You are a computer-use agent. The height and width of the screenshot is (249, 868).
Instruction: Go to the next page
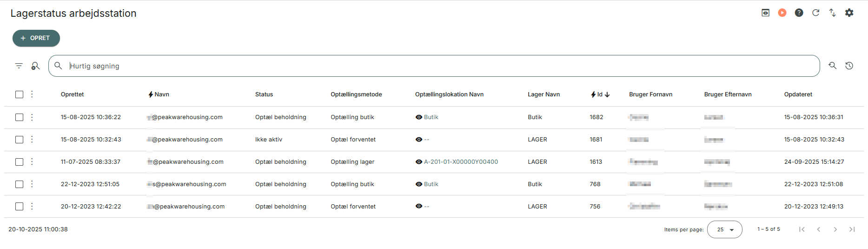(x=835, y=229)
